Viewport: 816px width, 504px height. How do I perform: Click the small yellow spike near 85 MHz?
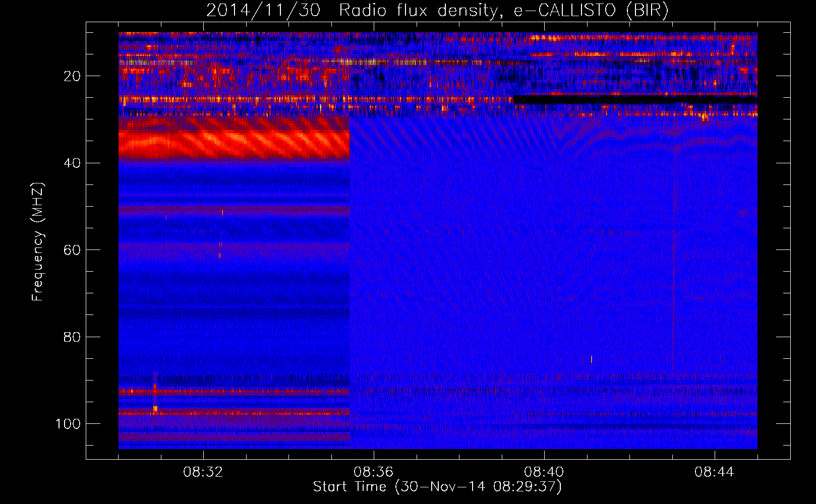pos(592,359)
